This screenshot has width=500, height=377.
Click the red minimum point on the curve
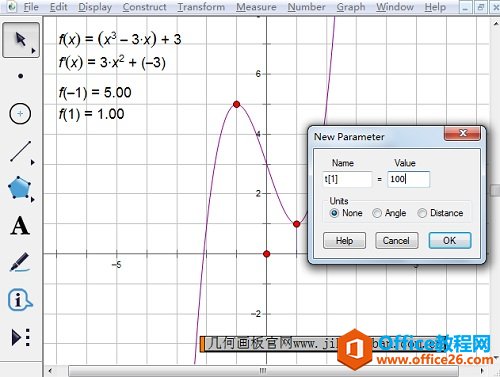(296, 224)
